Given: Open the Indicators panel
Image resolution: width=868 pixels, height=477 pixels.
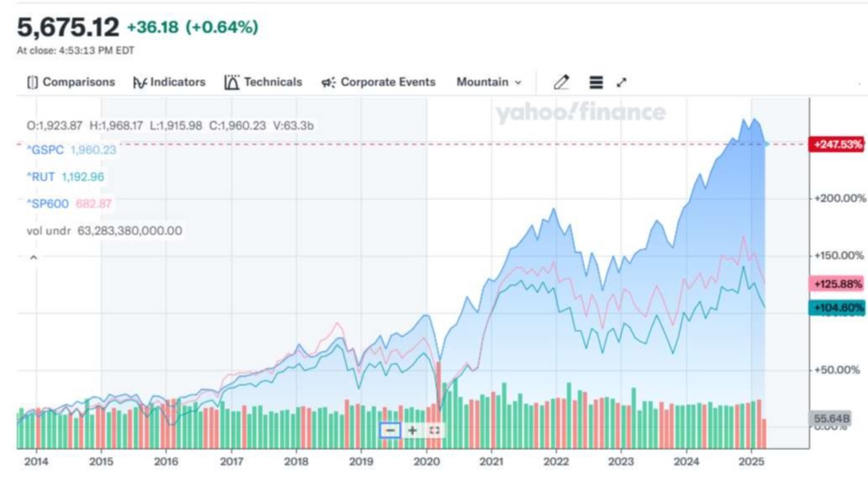Looking at the screenshot, I should (169, 82).
